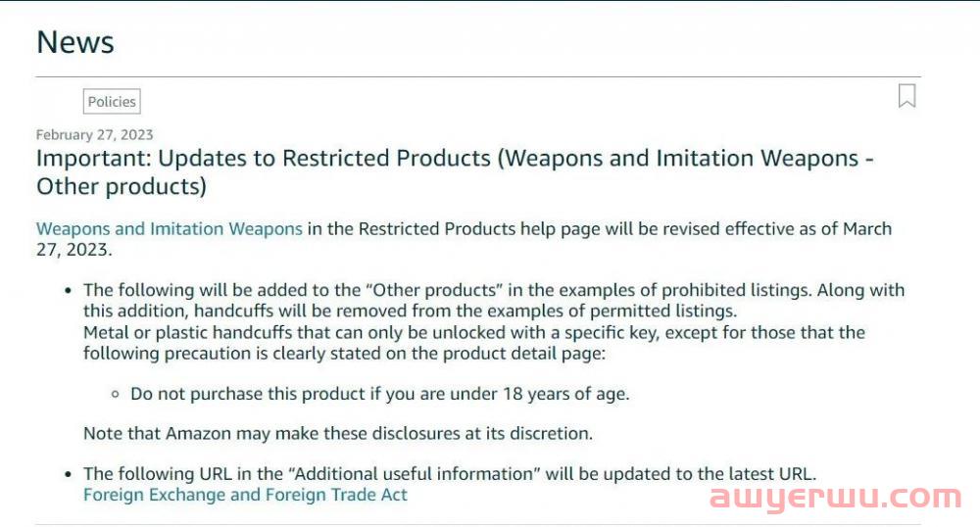
Task: Click the under 18 years of age precaution
Action: 380,394
